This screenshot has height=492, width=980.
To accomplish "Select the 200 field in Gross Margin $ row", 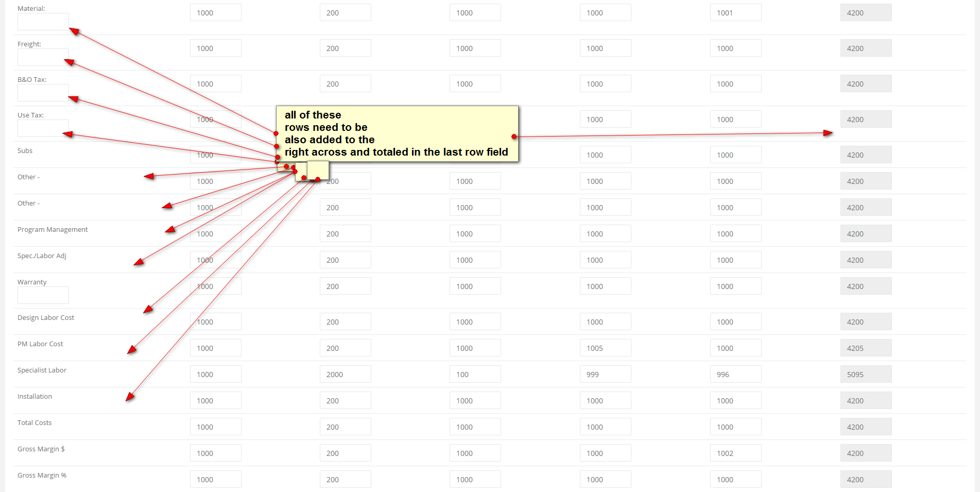I will click(346, 453).
